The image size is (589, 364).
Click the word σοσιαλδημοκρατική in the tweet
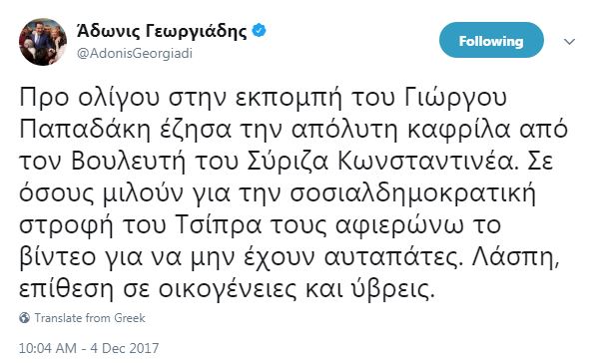click(413, 193)
